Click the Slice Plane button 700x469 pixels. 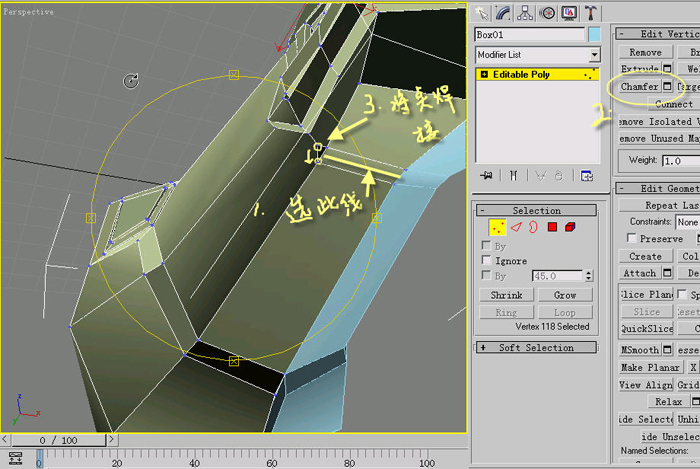point(646,294)
